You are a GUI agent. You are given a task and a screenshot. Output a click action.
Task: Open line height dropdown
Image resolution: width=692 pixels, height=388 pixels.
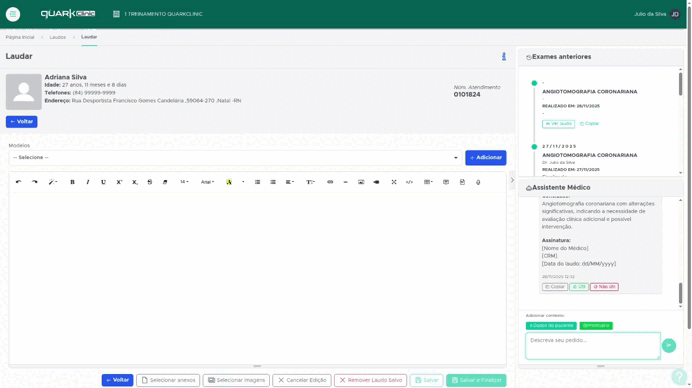(x=310, y=182)
